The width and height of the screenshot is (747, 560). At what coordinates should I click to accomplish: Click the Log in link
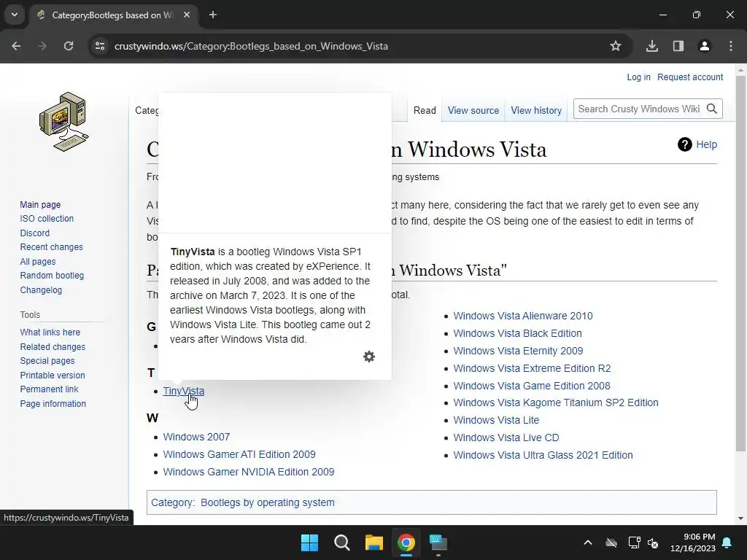[x=638, y=77]
